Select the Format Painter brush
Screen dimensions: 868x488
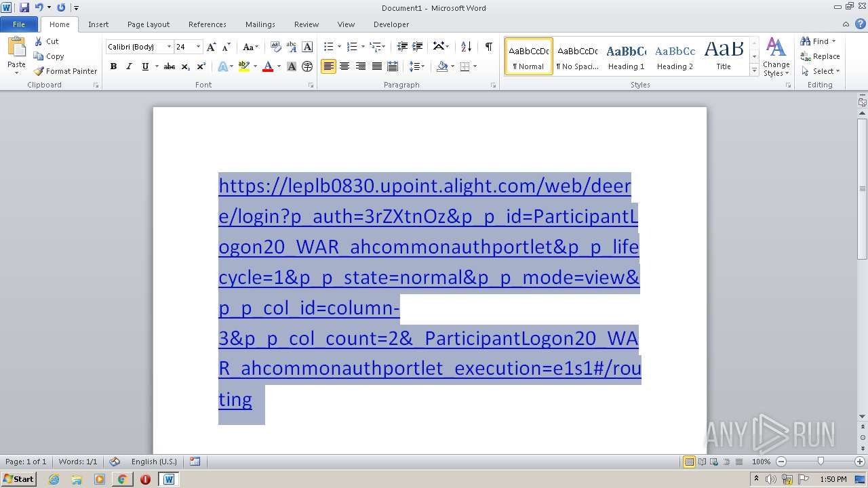[x=39, y=71]
